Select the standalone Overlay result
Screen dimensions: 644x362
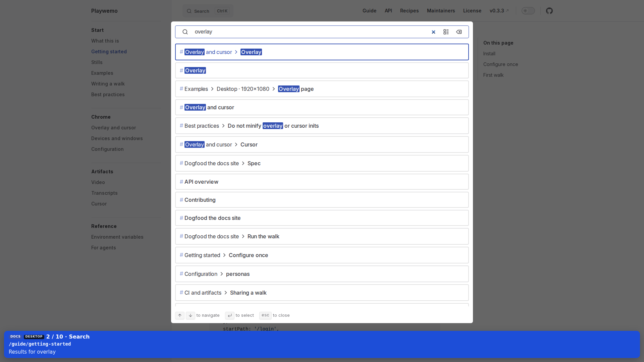[322, 70]
